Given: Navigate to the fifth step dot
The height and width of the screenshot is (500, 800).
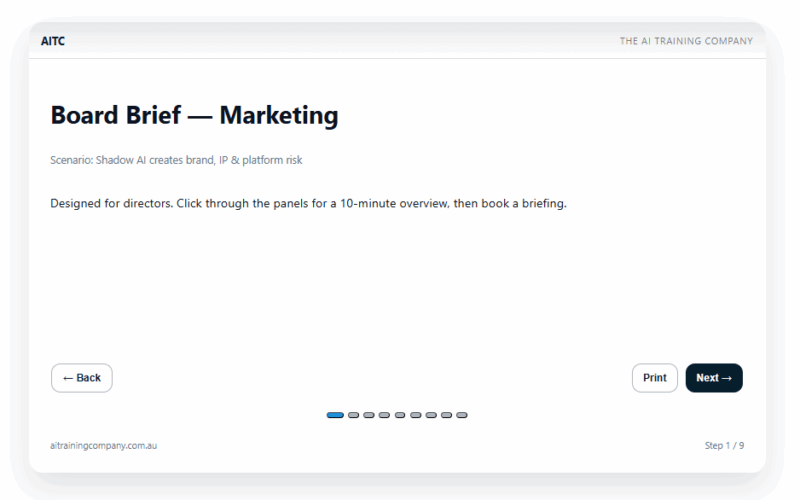Looking at the screenshot, I should point(400,415).
